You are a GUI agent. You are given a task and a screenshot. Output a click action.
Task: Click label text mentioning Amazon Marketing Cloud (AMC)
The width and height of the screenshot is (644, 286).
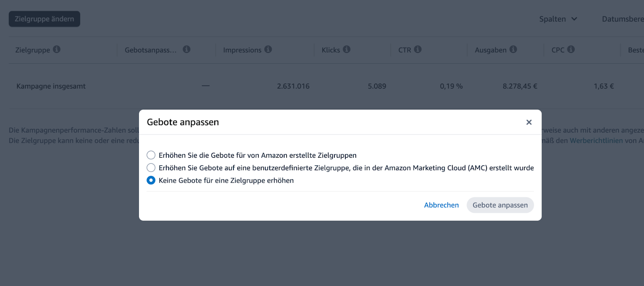click(346, 168)
